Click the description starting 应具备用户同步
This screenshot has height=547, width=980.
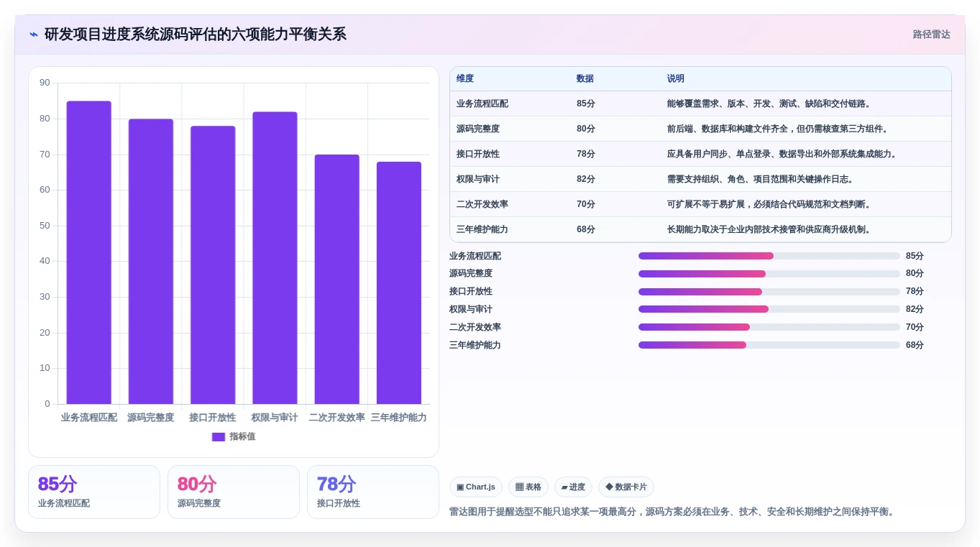(784, 155)
